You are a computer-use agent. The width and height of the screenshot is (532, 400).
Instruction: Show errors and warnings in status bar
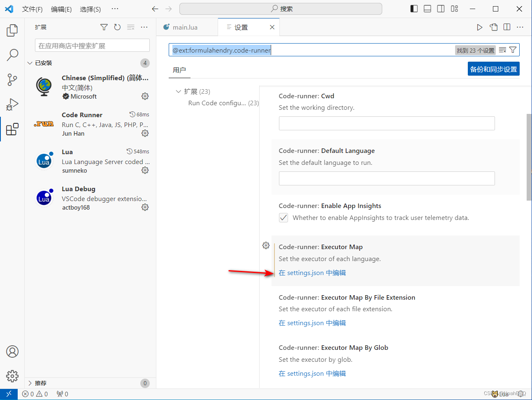click(x=35, y=394)
